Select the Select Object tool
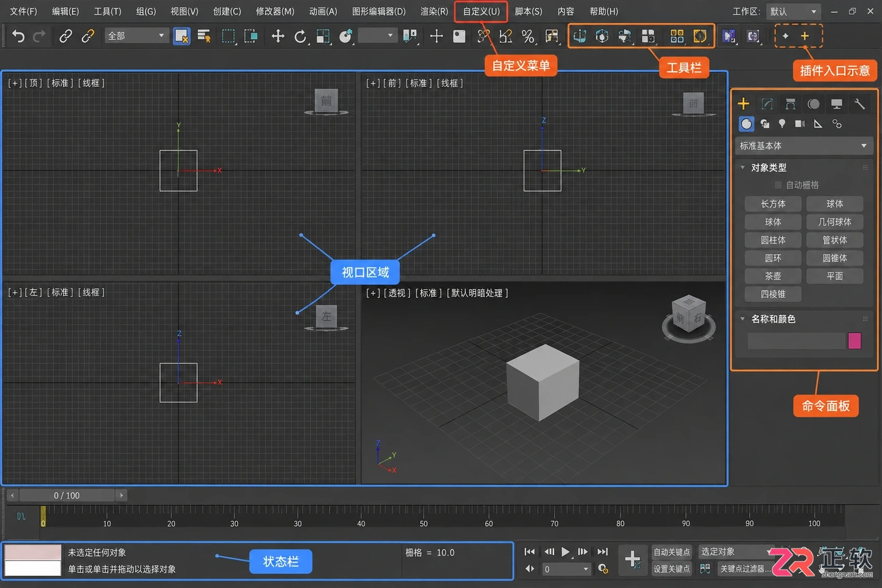The height and width of the screenshot is (588, 882). click(181, 36)
